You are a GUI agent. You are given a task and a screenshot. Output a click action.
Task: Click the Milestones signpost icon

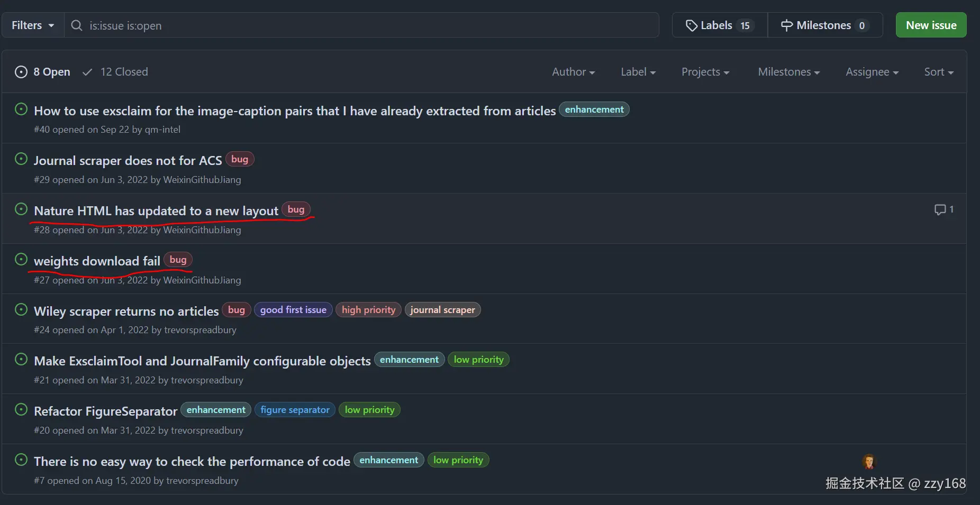point(787,25)
